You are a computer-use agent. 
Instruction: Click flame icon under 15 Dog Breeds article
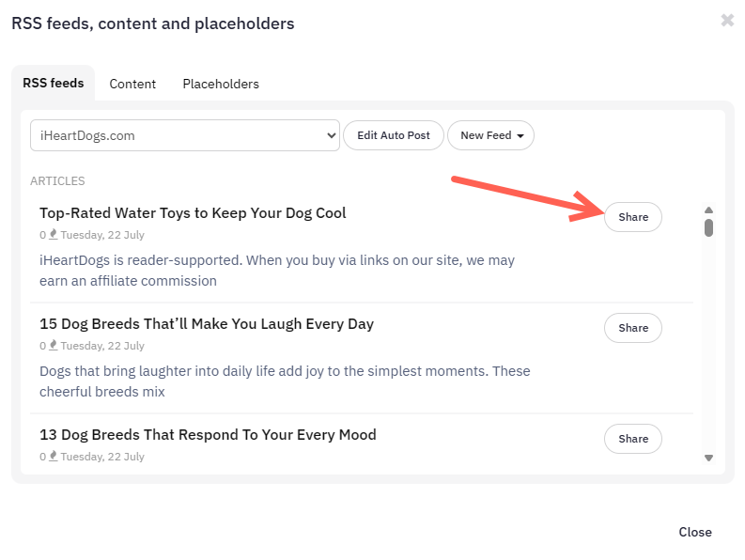54,345
